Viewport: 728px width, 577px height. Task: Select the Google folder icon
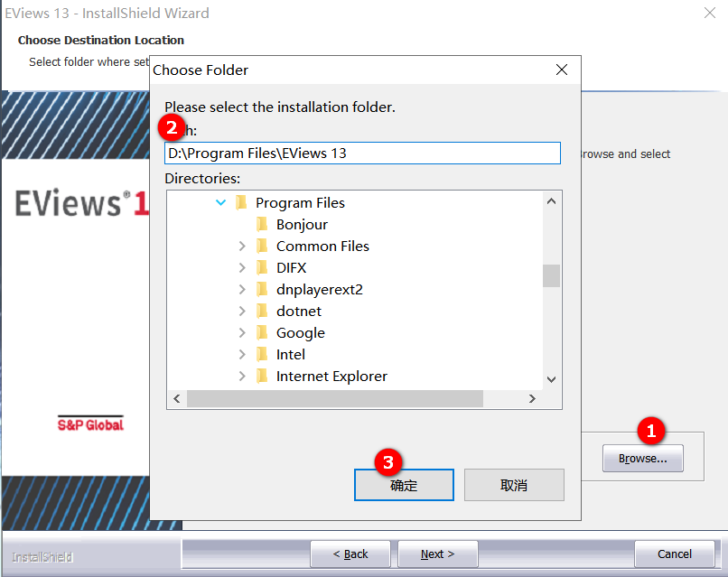262,333
